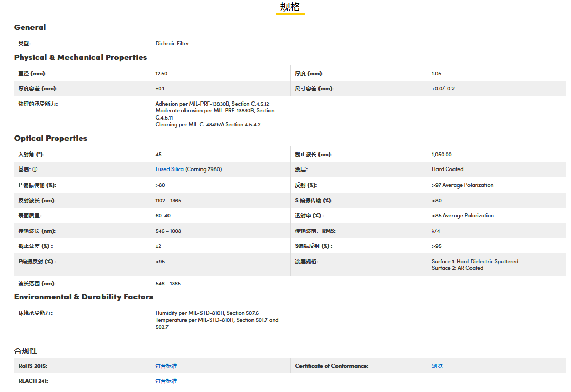Click the Dichroic Filter type value
Viewport: 571px width, 392px height.
tap(172, 44)
